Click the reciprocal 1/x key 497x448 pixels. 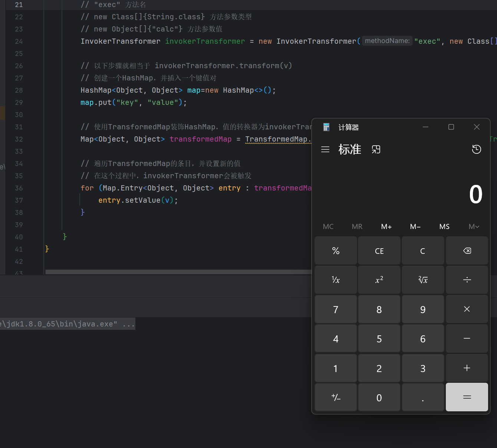[x=336, y=280]
